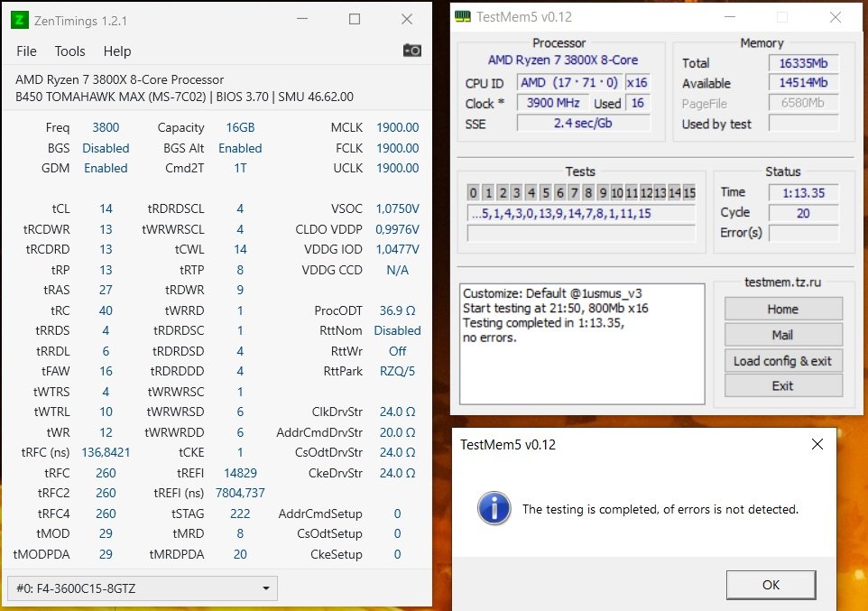Click the Cmd2T value 1T
Viewport: 868px width, 611px height.
click(x=240, y=169)
